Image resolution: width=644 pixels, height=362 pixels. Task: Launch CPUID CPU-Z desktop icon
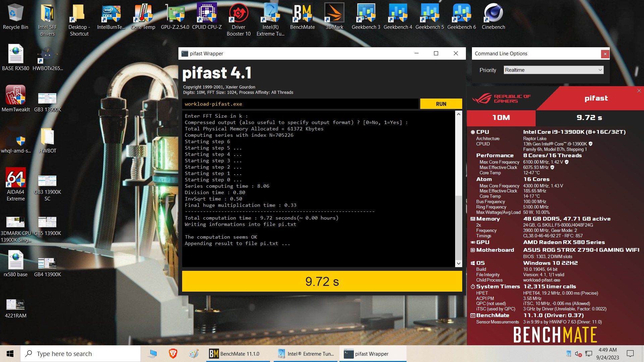(207, 17)
